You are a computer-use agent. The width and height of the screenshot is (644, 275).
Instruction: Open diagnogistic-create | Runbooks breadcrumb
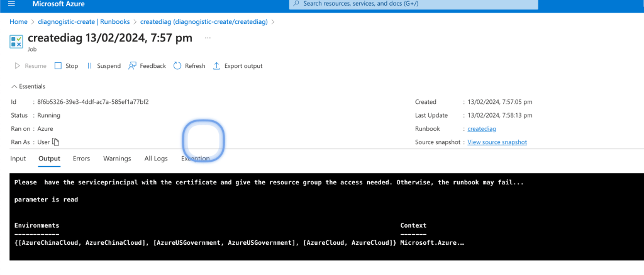pos(84,22)
